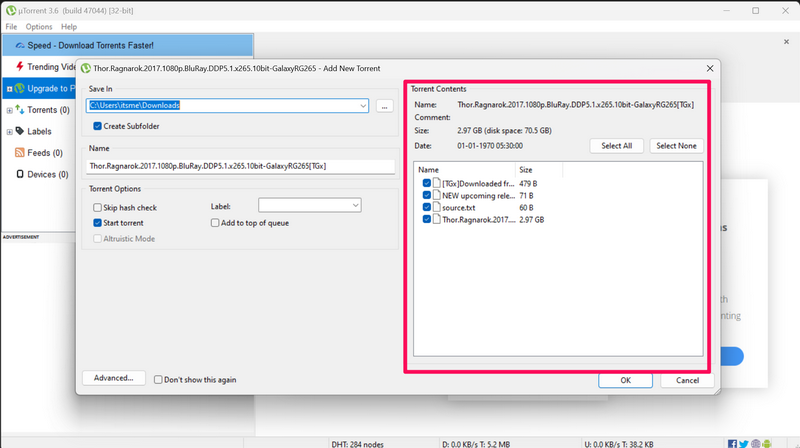The height and width of the screenshot is (448, 800).
Task: Open the Save In path dropdown
Action: 362,105
